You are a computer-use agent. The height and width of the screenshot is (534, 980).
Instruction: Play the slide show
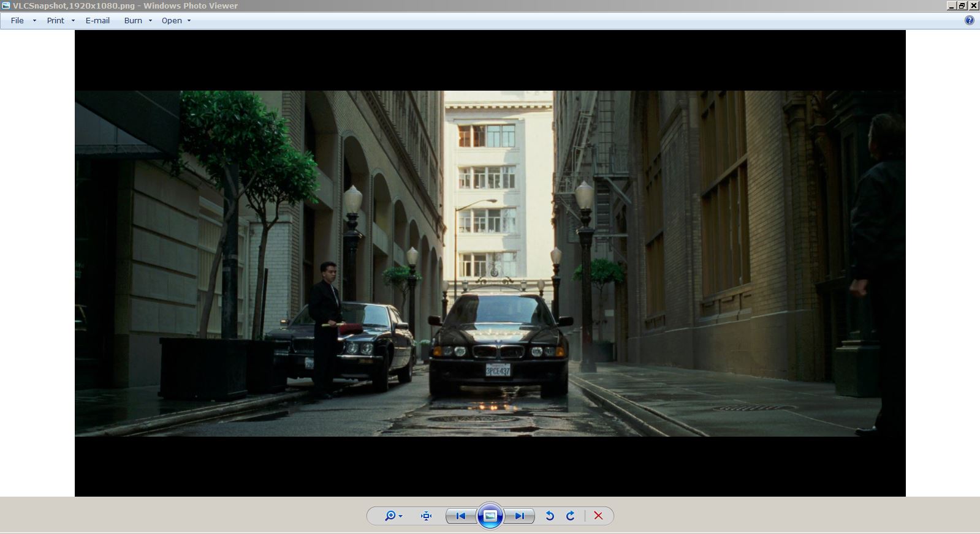click(490, 516)
